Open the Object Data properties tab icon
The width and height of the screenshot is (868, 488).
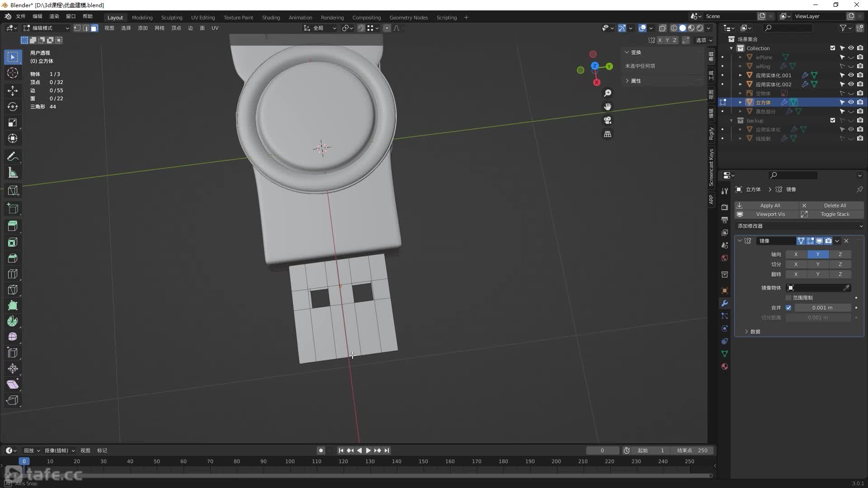click(x=725, y=354)
